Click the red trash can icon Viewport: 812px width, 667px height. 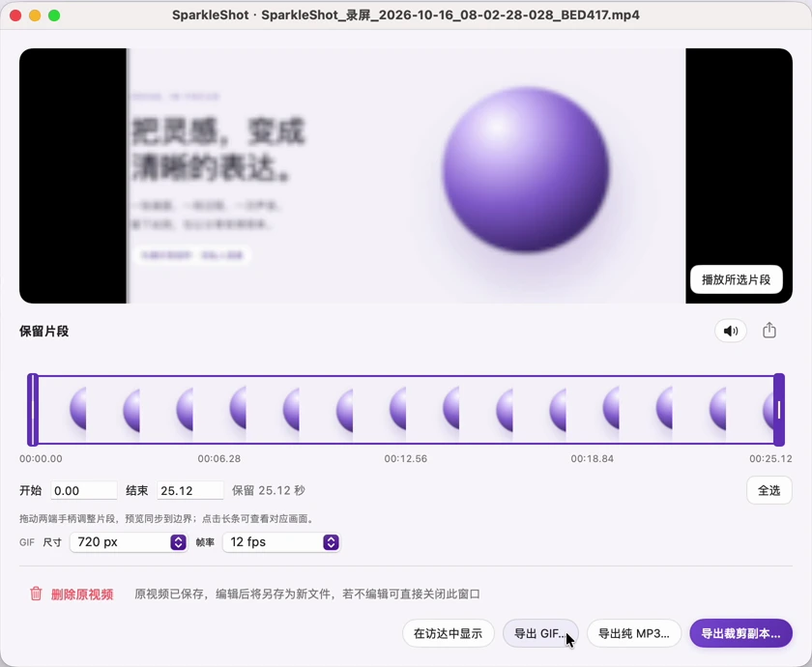[x=36, y=594]
